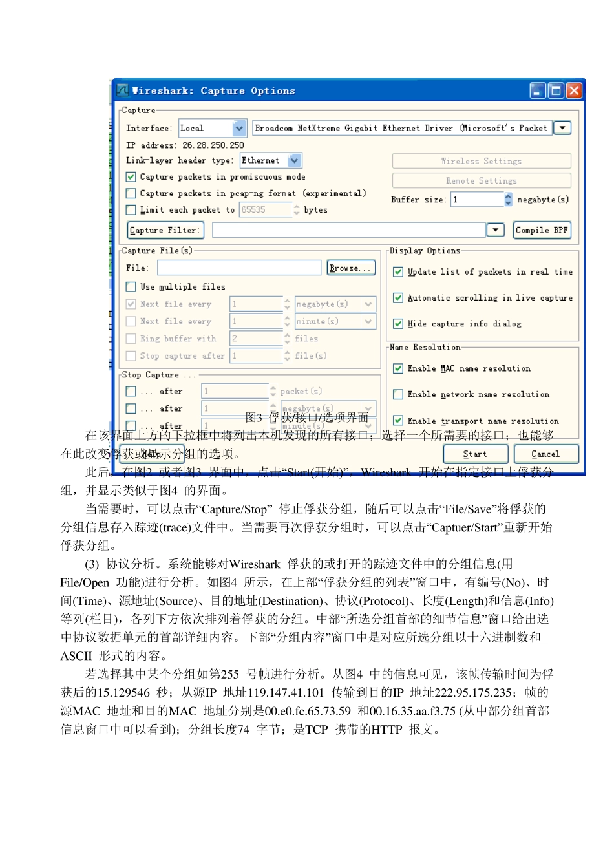Maximize the Capture Options window
614x868 pixels.
pos(555,90)
